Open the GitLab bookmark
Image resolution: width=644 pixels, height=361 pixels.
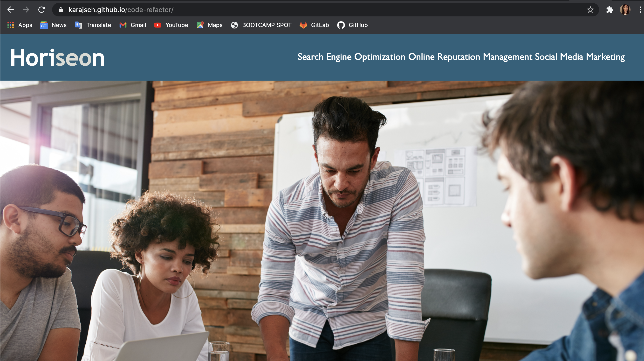[x=314, y=25]
